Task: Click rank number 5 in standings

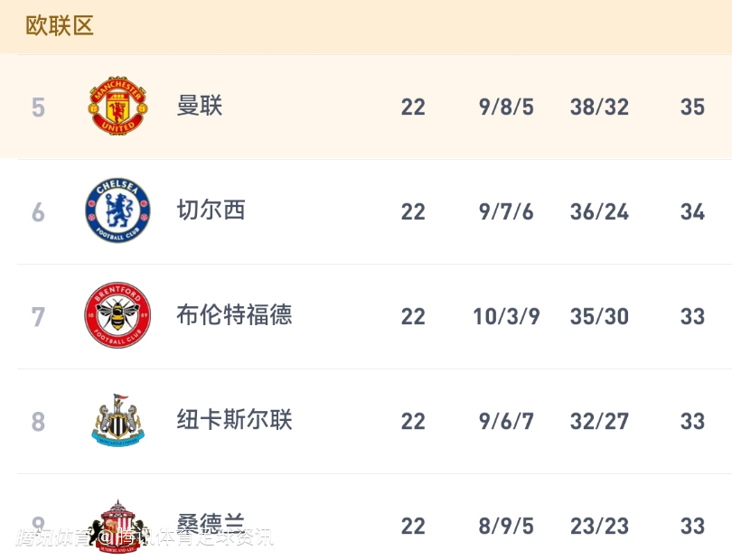Action: click(x=38, y=107)
